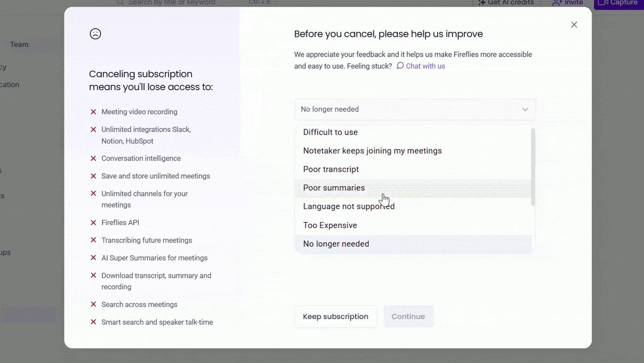
Task: Expand the cancellation reason dropdown chevron
Action: coord(525,109)
